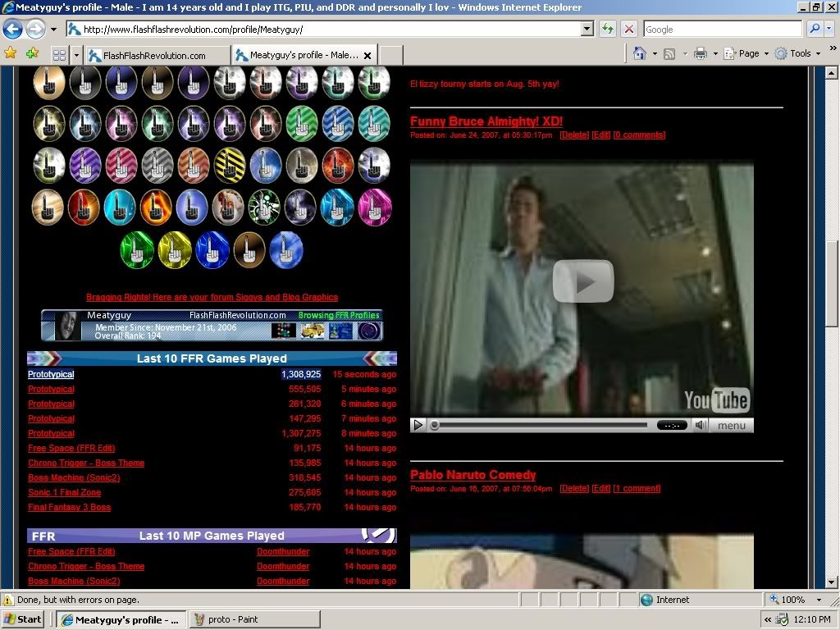
Task: Click the Home toolbar icon
Action: click(641, 53)
